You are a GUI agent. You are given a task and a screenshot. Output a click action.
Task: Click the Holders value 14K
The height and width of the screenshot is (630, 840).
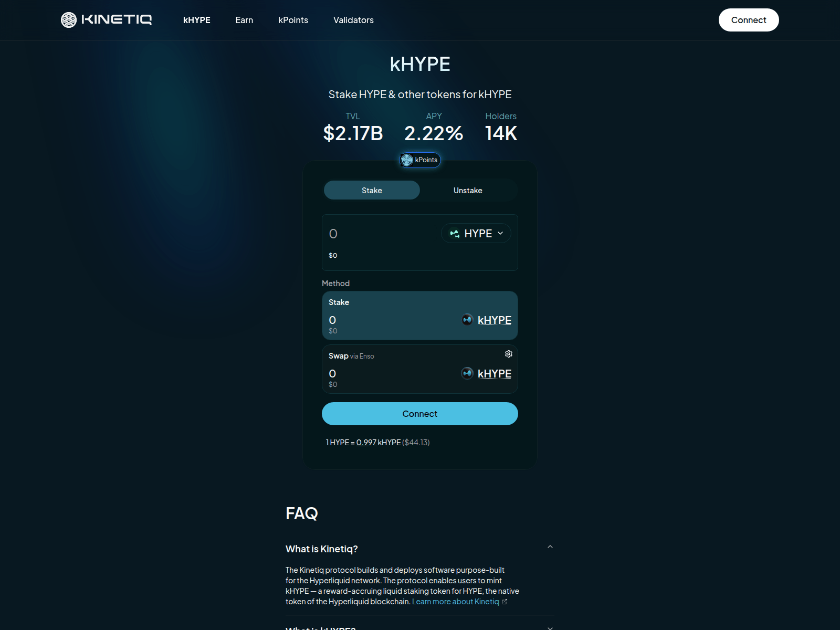(x=501, y=133)
